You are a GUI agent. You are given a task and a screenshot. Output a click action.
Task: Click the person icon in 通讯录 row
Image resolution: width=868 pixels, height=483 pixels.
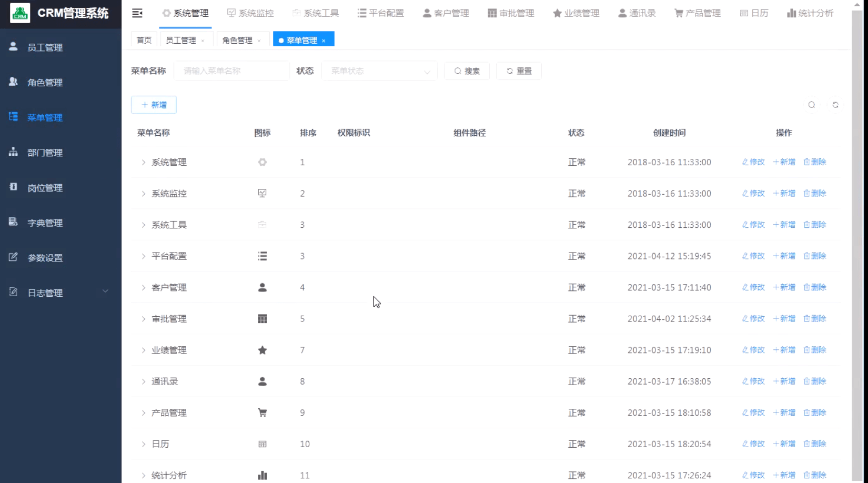pos(263,381)
